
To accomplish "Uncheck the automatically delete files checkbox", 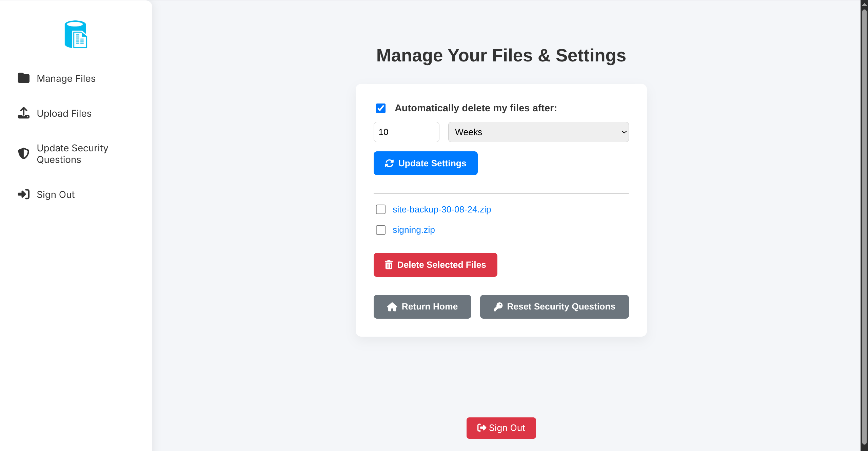I will [381, 108].
